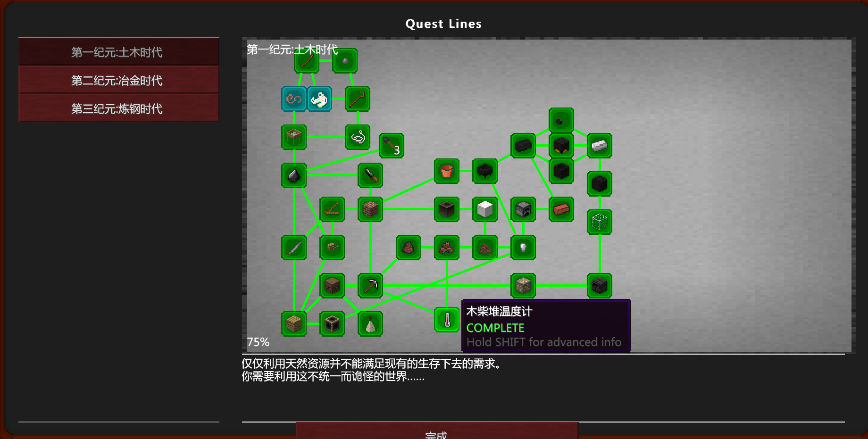Screen dimensions: 868x439
Task: Open the teepee tent quest
Action: point(370,324)
